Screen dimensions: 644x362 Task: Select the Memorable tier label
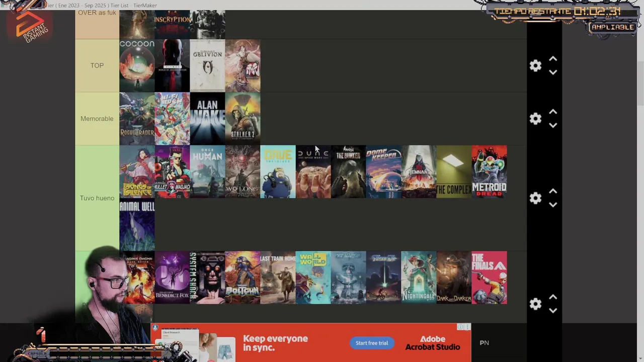[97, 119]
